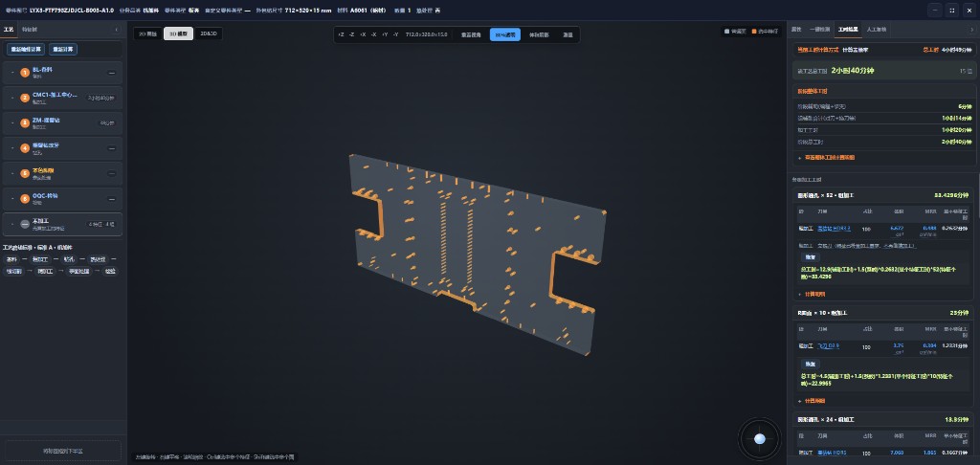Click the step 6 icon for OQC
980x465 pixels.
(x=25, y=199)
